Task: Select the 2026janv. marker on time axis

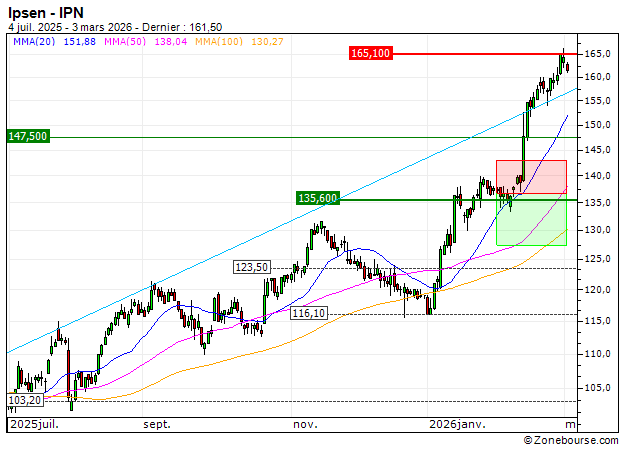Action: click(457, 424)
